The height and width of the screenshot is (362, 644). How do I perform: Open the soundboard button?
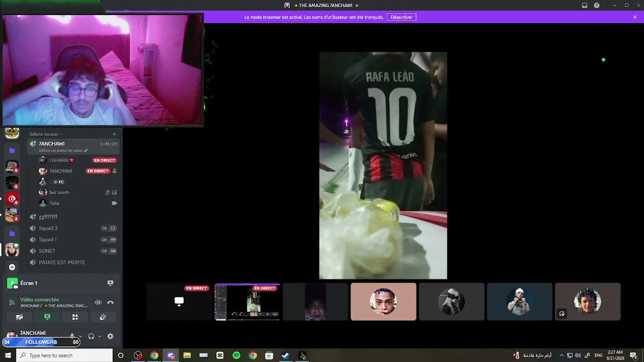tap(103, 317)
